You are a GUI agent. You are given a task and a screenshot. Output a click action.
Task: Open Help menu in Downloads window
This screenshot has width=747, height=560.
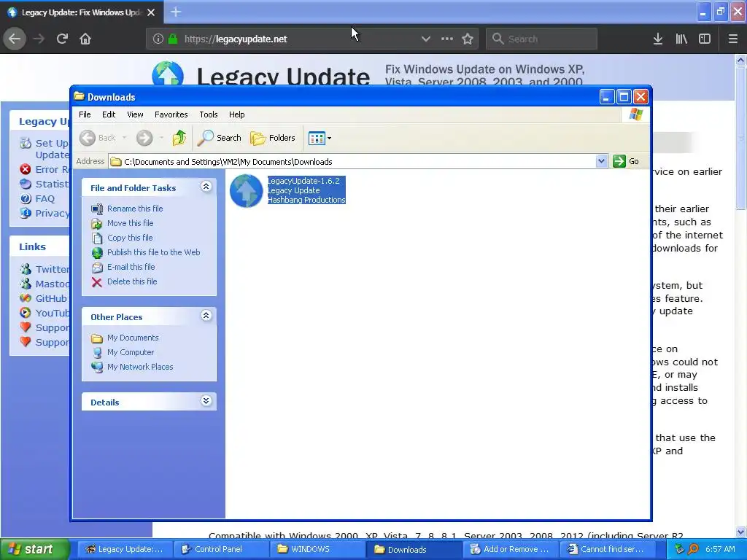tap(236, 114)
